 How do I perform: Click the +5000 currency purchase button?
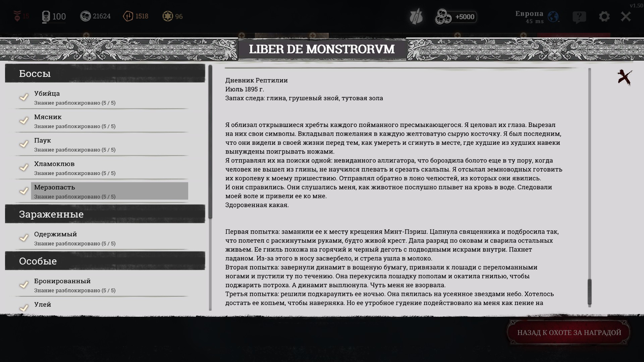point(456,17)
